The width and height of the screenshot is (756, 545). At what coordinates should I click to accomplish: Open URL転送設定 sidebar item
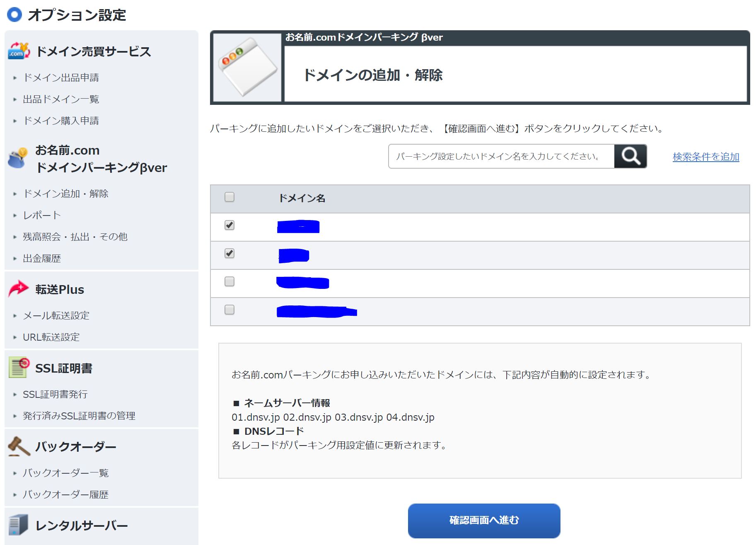point(51,337)
